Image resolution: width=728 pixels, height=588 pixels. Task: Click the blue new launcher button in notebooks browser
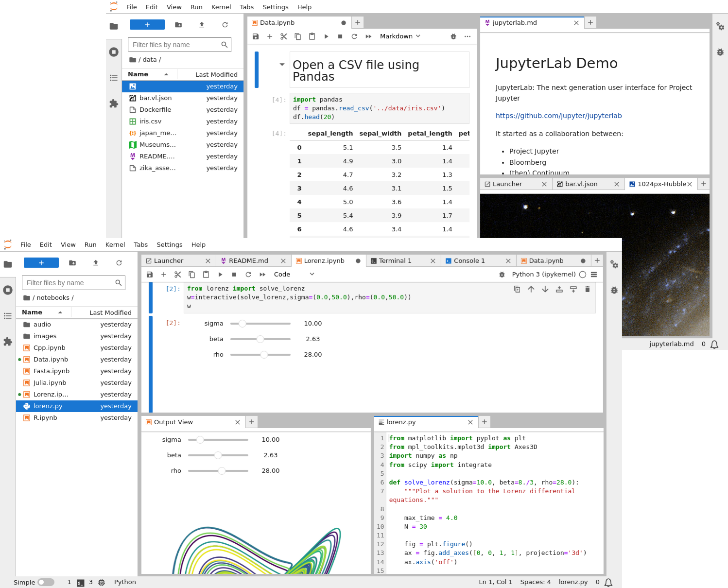click(x=41, y=263)
